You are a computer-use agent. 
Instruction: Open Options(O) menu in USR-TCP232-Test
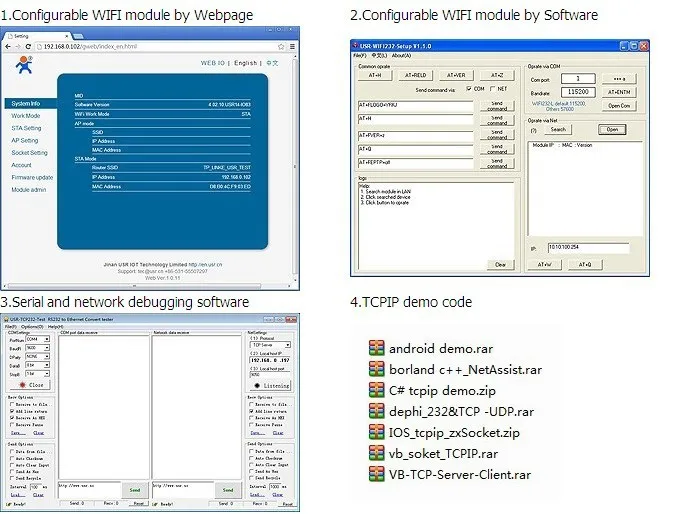(33, 327)
